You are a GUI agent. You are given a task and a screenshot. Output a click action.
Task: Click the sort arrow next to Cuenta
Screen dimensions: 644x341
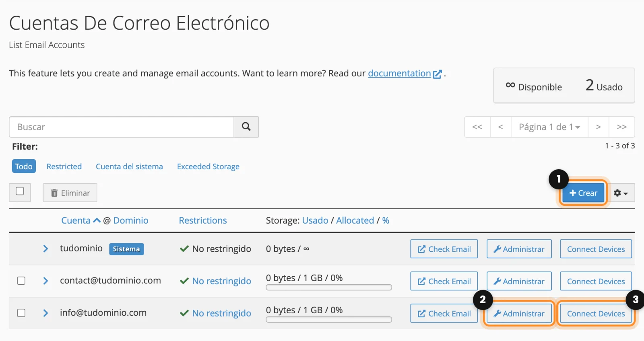(97, 220)
